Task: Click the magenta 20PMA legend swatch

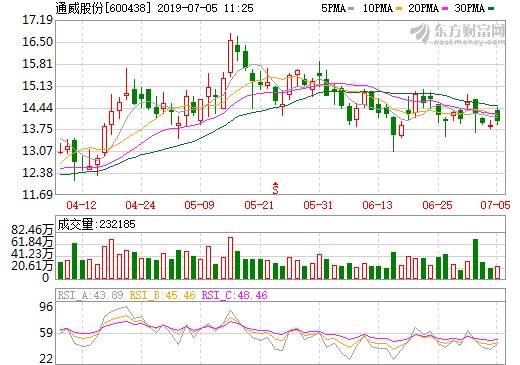Action: pyautogui.click(x=445, y=9)
